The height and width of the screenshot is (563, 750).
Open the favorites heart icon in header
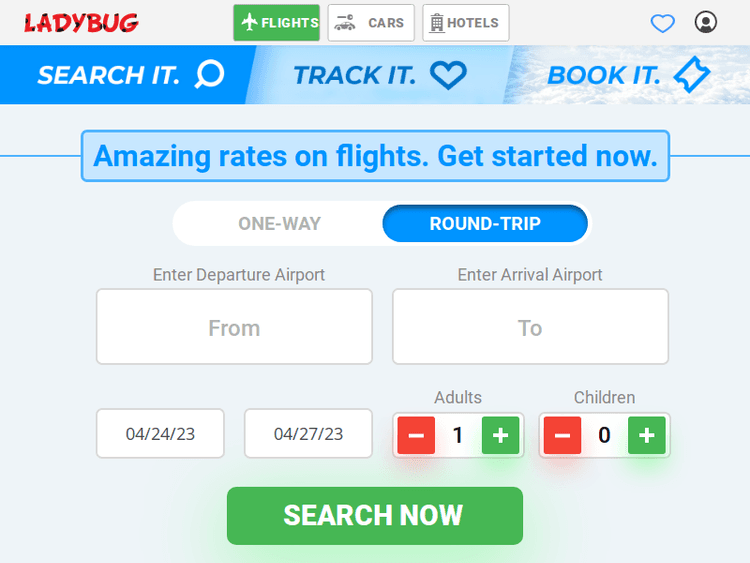663,23
